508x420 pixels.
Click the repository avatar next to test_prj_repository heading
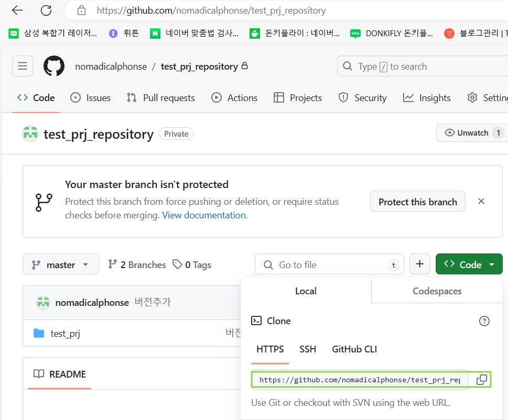pos(30,134)
